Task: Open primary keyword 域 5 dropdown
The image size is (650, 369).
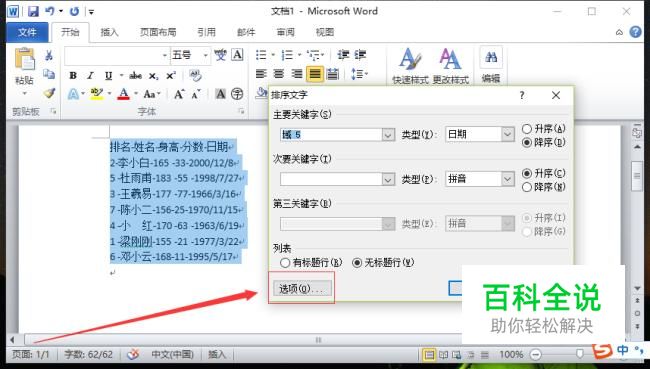Action: 388,135
